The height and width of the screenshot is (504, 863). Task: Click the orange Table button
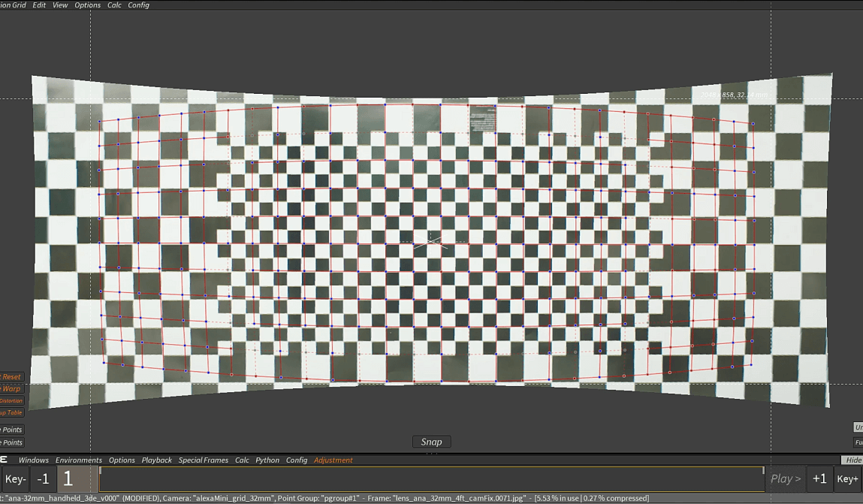coord(11,412)
